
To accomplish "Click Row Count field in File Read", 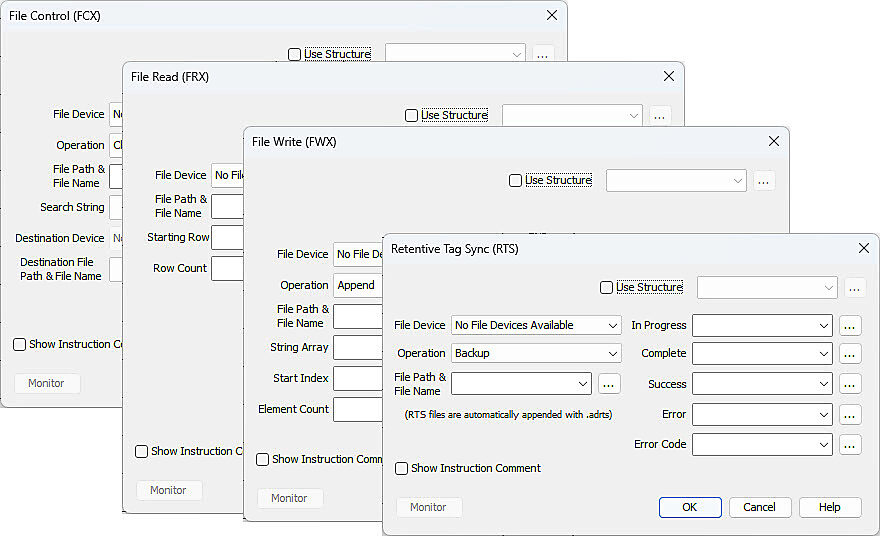I will [x=227, y=268].
